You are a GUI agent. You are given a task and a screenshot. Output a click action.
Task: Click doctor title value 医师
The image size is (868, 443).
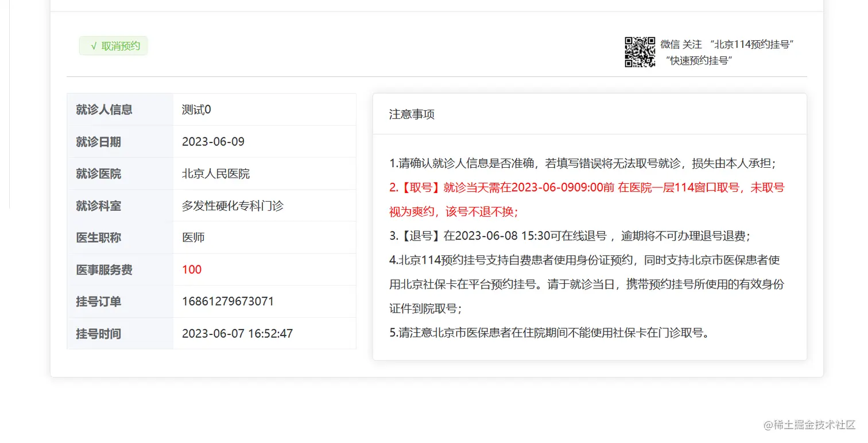click(x=193, y=238)
